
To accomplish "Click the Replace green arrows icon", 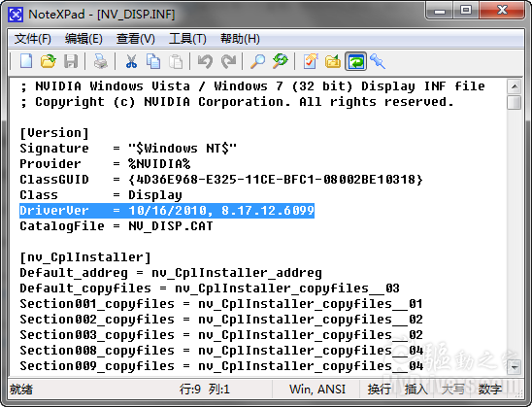I will pos(281,62).
